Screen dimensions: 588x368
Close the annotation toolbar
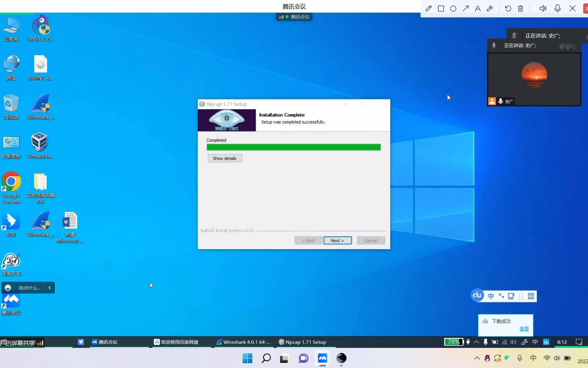pos(573,9)
